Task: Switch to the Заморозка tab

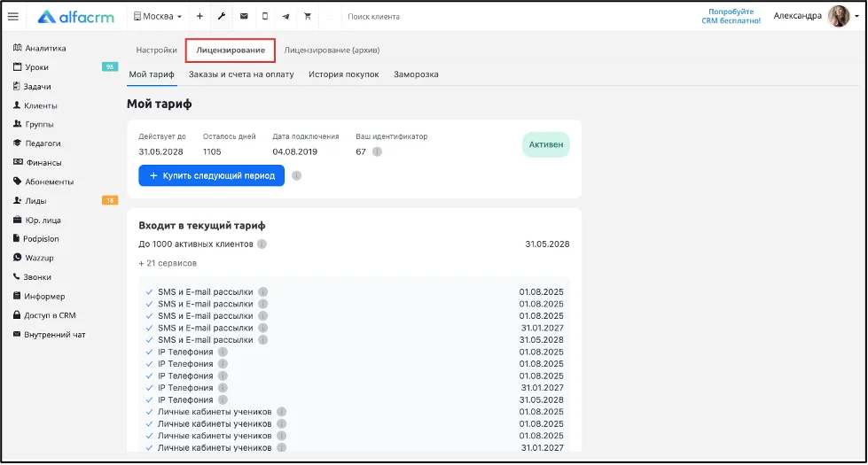Action: click(x=416, y=74)
